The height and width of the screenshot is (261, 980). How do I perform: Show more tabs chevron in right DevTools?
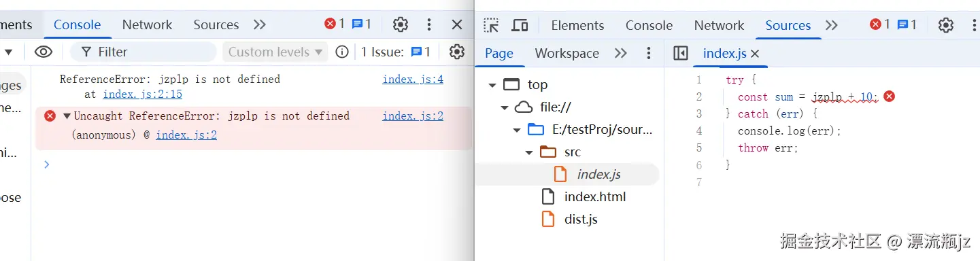832,25
